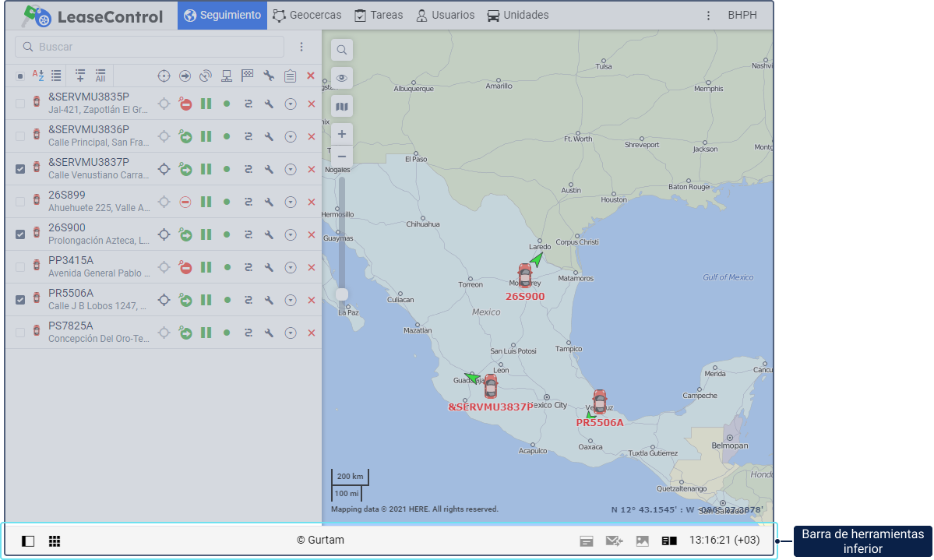The width and height of the screenshot is (934, 560).
Task: Delete unit 26S899 with red X
Action: click(311, 202)
